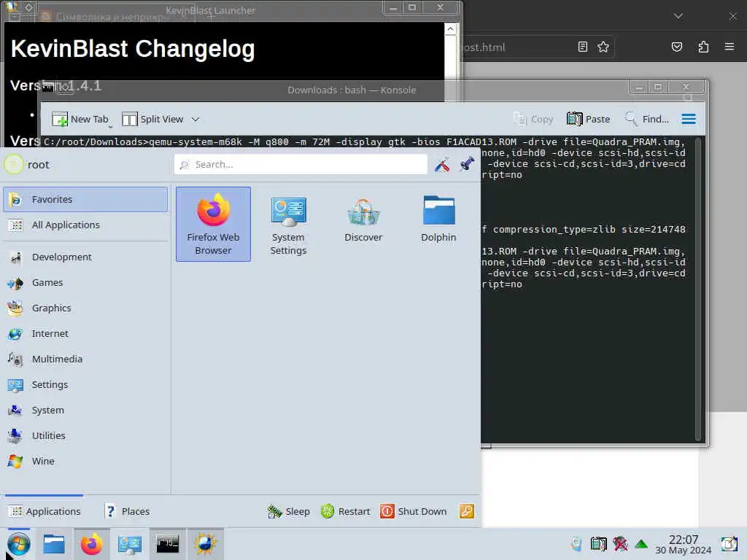Click the root user avatar

coord(13,164)
